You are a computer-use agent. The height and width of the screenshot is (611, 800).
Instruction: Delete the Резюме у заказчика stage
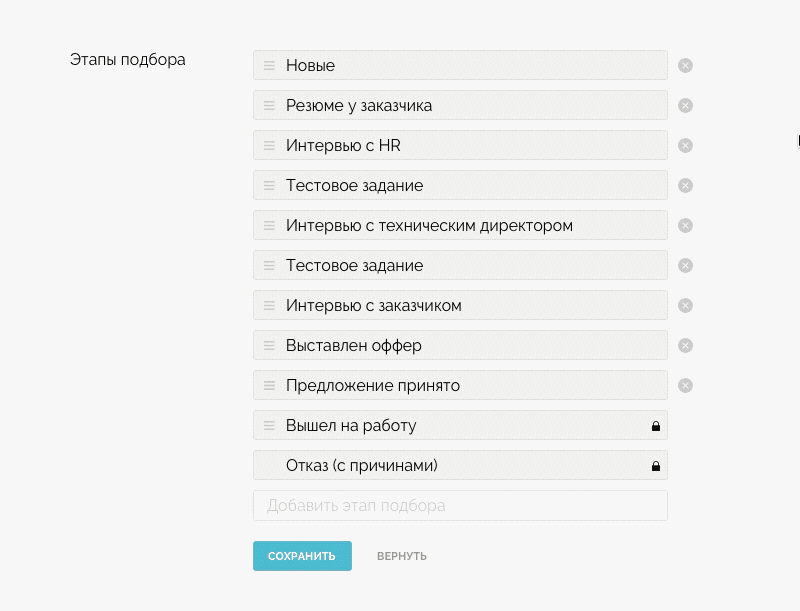pos(685,105)
